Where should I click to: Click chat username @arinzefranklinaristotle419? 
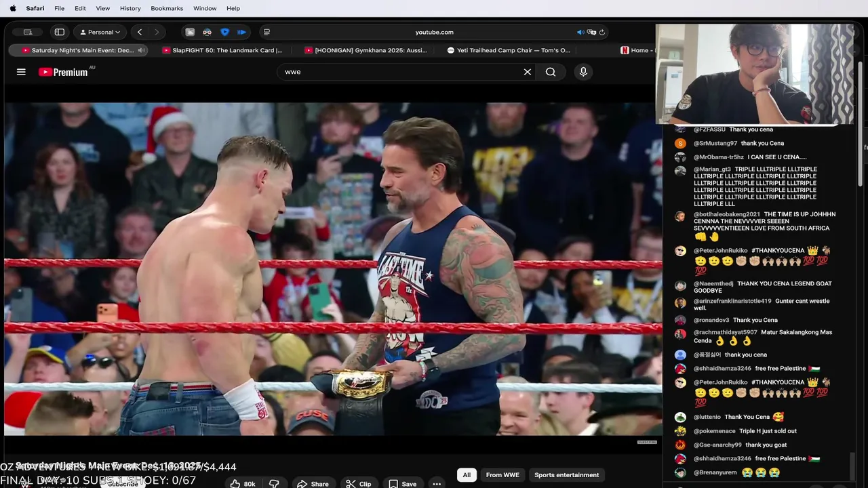click(732, 301)
